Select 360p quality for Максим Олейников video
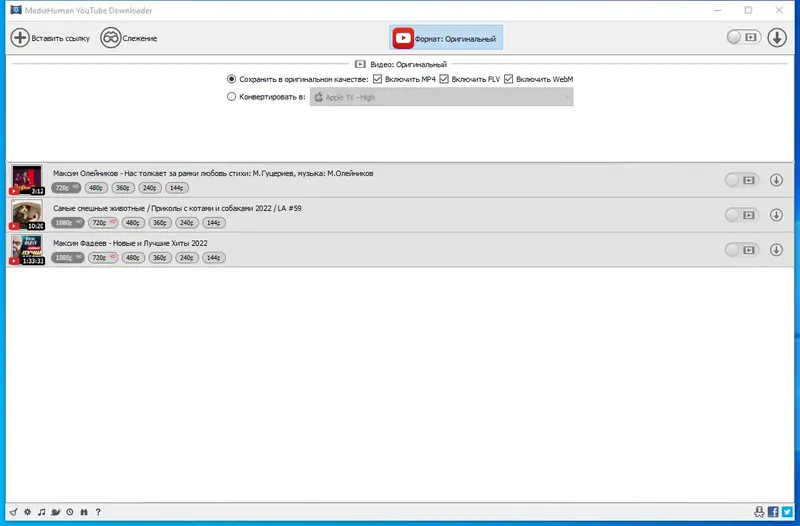This screenshot has height=526, width=800. [x=123, y=188]
